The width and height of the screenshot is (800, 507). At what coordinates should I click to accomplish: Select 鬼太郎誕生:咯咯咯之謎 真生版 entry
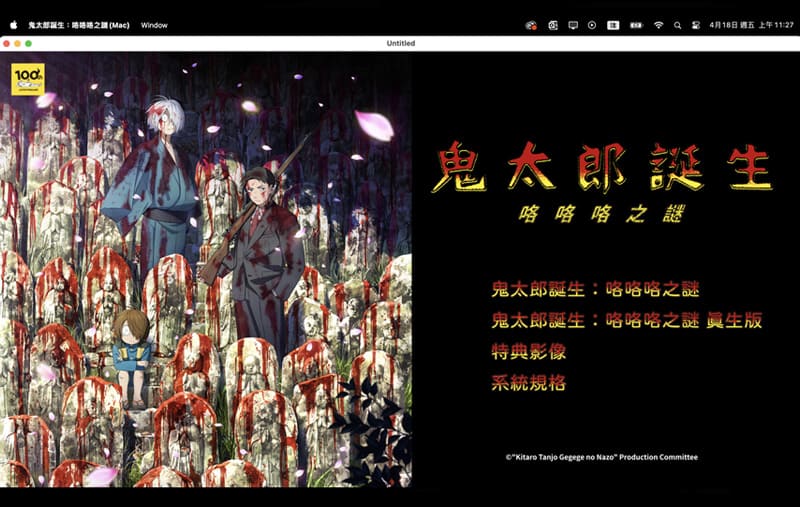click(x=627, y=320)
